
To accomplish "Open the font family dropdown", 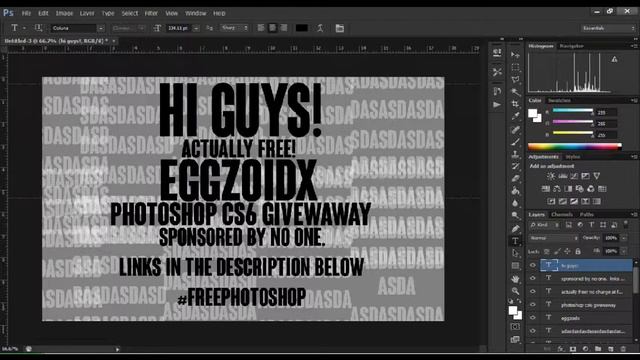I will tap(100, 28).
